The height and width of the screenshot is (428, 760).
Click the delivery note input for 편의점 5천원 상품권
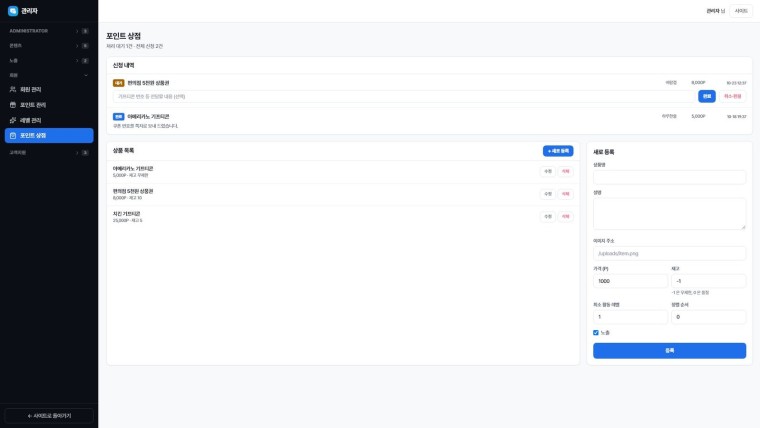coord(404,96)
